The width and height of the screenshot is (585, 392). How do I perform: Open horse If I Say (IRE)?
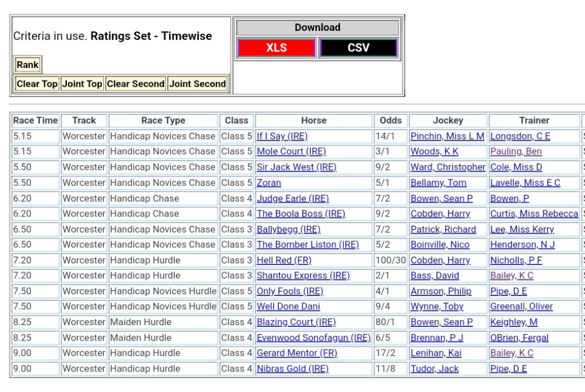[282, 136]
